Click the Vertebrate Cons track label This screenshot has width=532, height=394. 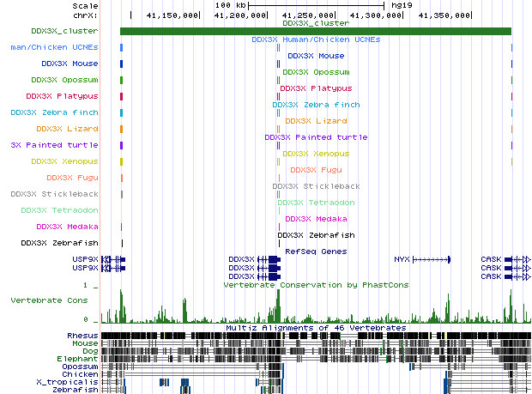click(x=49, y=300)
